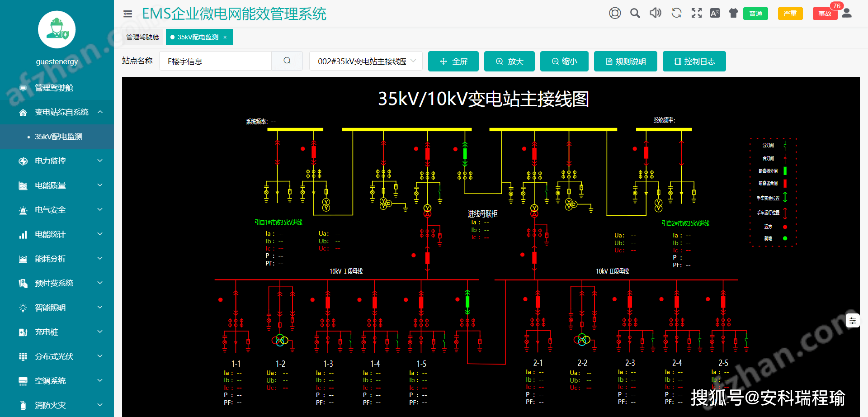868x417 pixels.
Task: Open the help icon in the top toolbar
Action: click(x=615, y=13)
